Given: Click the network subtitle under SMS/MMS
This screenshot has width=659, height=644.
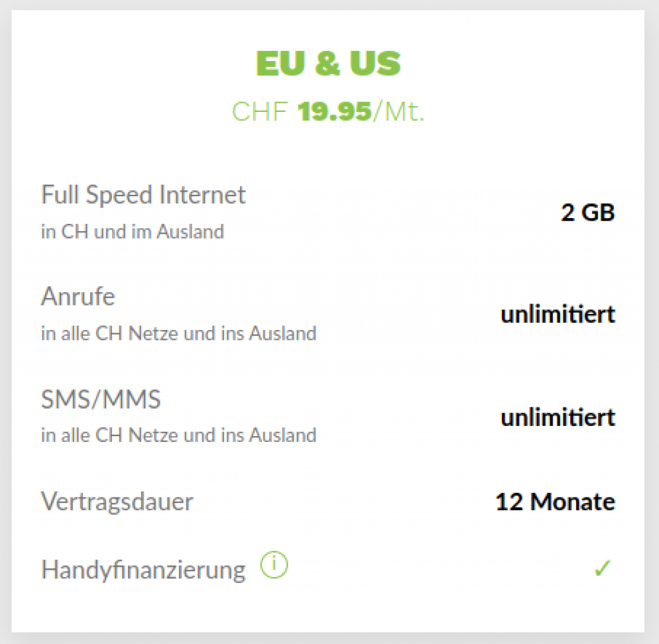Looking at the screenshot, I should (179, 436).
